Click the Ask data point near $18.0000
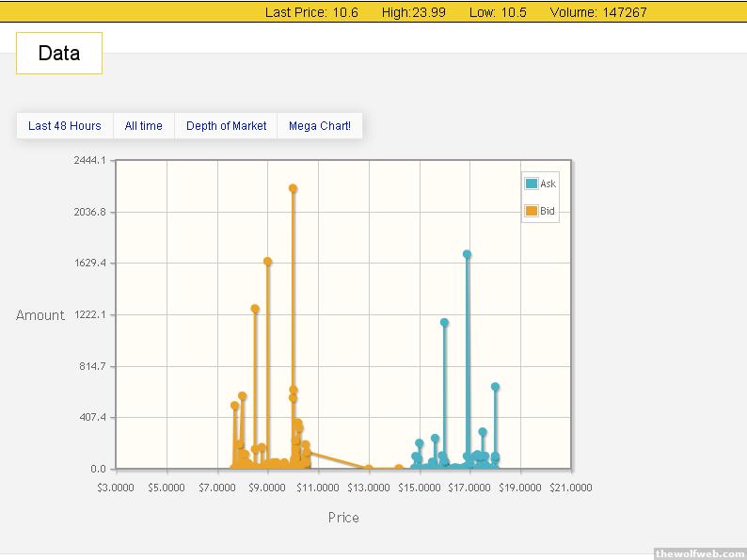This screenshot has height=560, width=747. click(495, 386)
